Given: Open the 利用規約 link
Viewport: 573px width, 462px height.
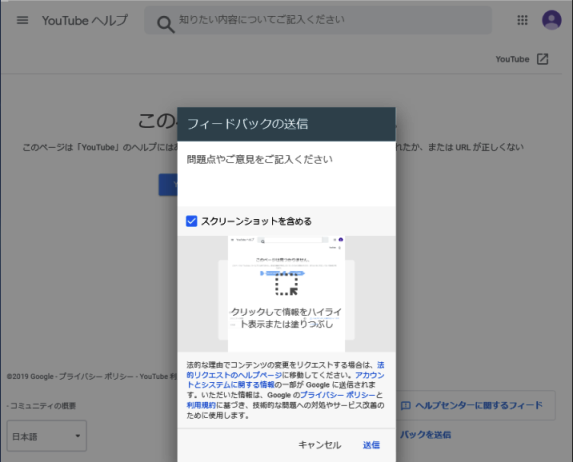Looking at the screenshot, I should point(201,405).
